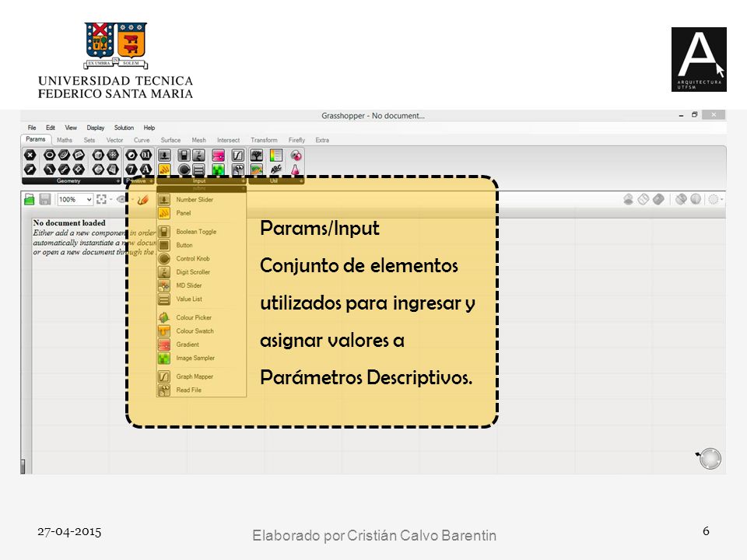Click the Number Slider icon in the ribbon
This screenshot has width=747, height=560.
(164, 156)
